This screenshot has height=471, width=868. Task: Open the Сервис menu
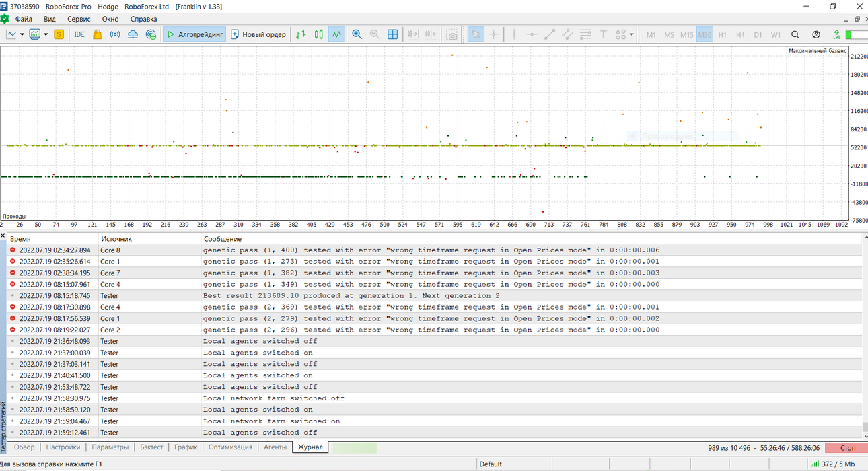coord(79,20)
